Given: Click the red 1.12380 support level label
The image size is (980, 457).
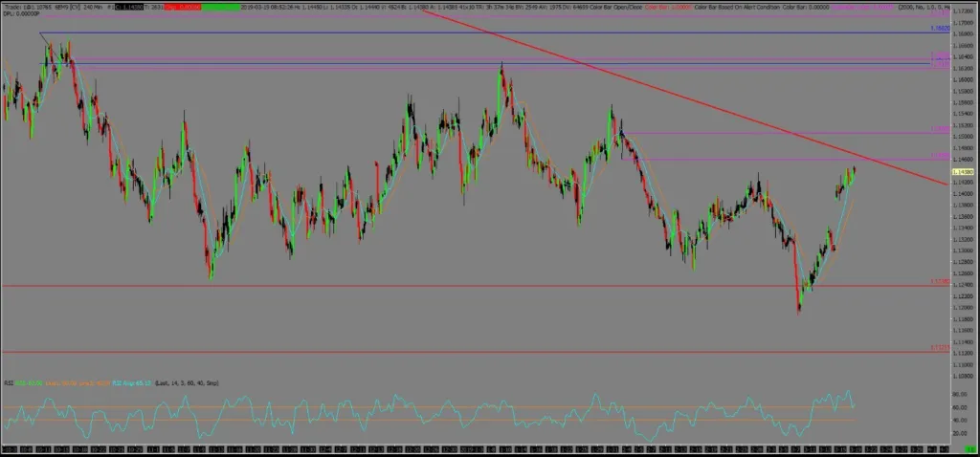Looking at the screenshot, I should tap(940, 282).
